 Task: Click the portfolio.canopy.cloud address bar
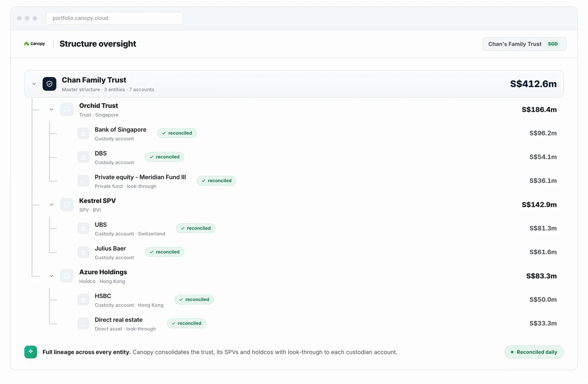114,18
